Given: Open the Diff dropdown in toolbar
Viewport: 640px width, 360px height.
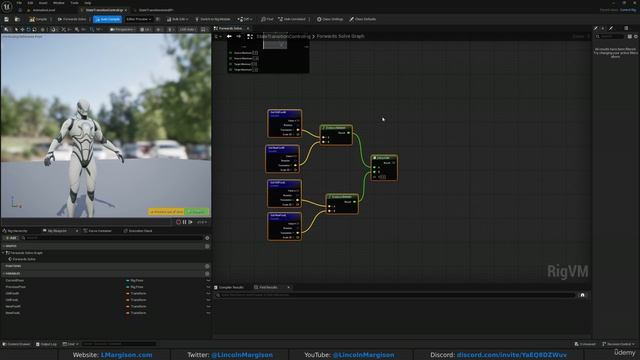Looking at the screenshot, I should (x=244, y=19).
